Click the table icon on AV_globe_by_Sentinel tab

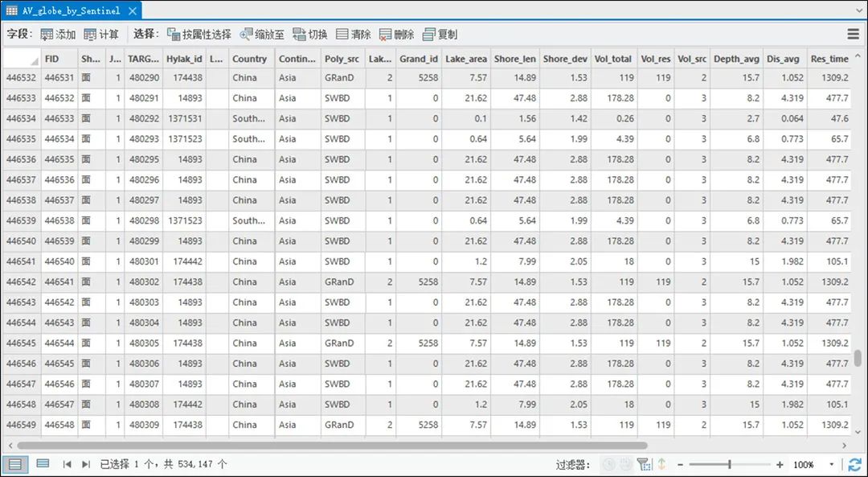pyautogui.click(x=11, y=10)
